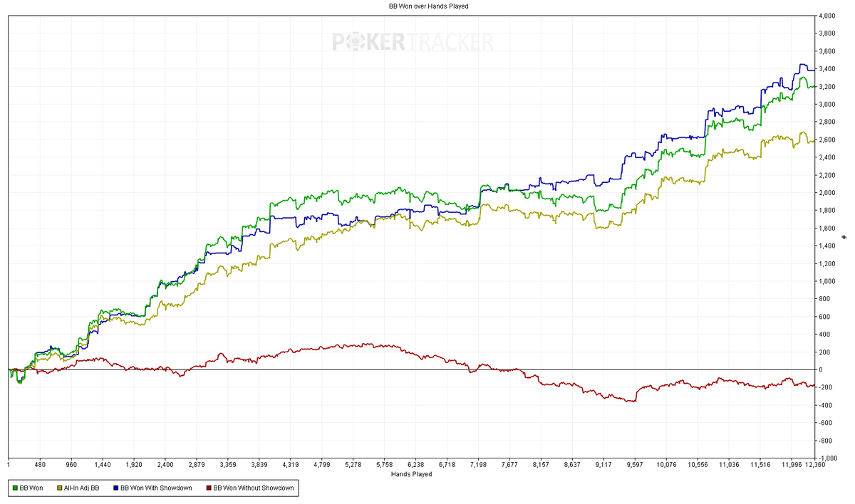Click the x-axis tick label '11,036'
The height and width of the screenshot is (504, 855).
pyautogui.click(x=729, y=465)
